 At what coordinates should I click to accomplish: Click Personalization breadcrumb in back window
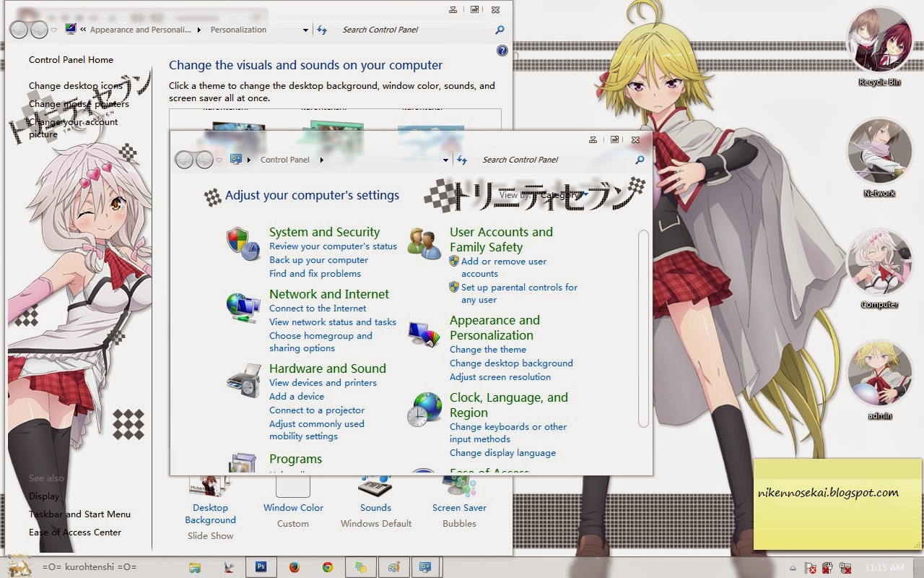point(238,30)
